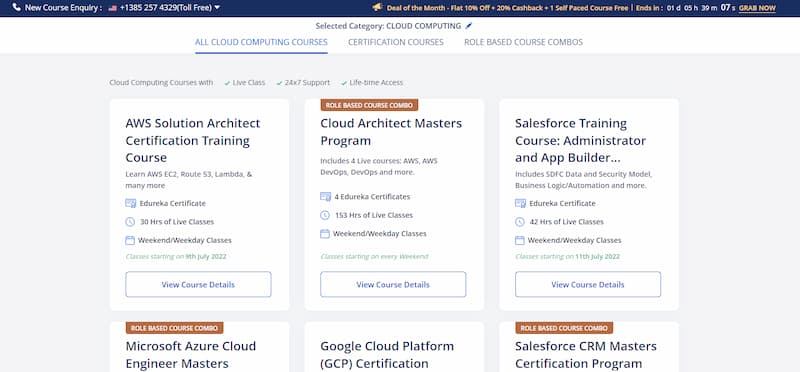Open Google Cloud Platform (GCP) Certification title
Viewport: 800px width, 372px height.
[387, 355]
